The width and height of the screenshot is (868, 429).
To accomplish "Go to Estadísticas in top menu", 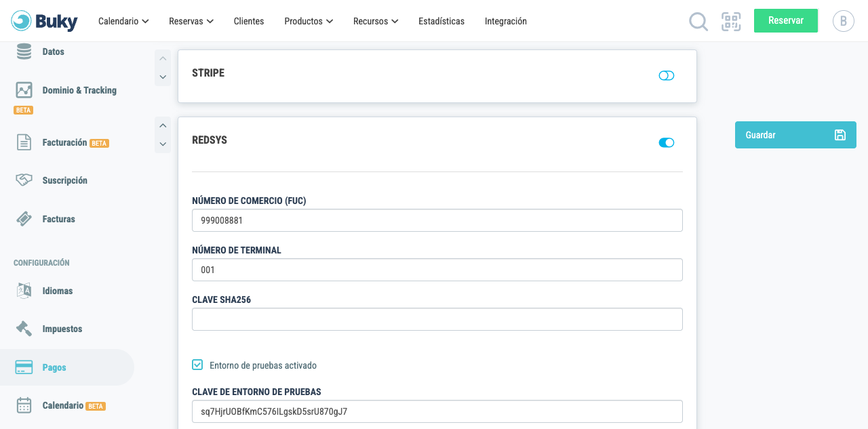I will (441, 21).
